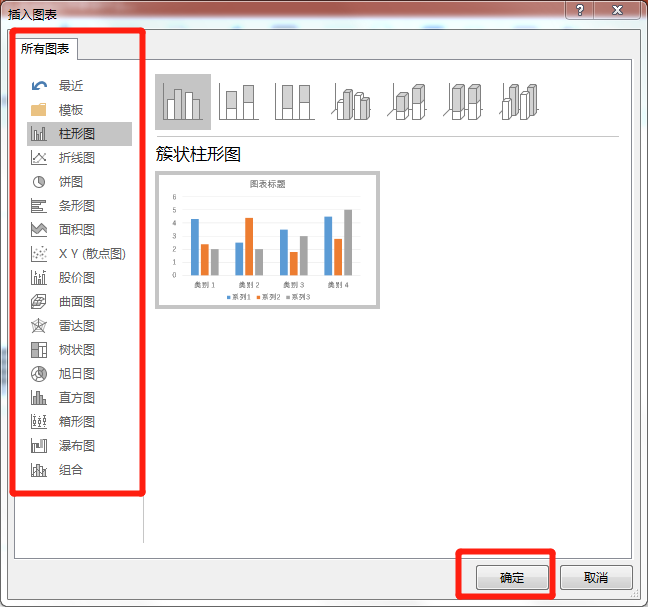This screenshot has width=648, height=607.
Task: Choose 瀑布图 waterfall chart type
Action: [x=76, y=446]
